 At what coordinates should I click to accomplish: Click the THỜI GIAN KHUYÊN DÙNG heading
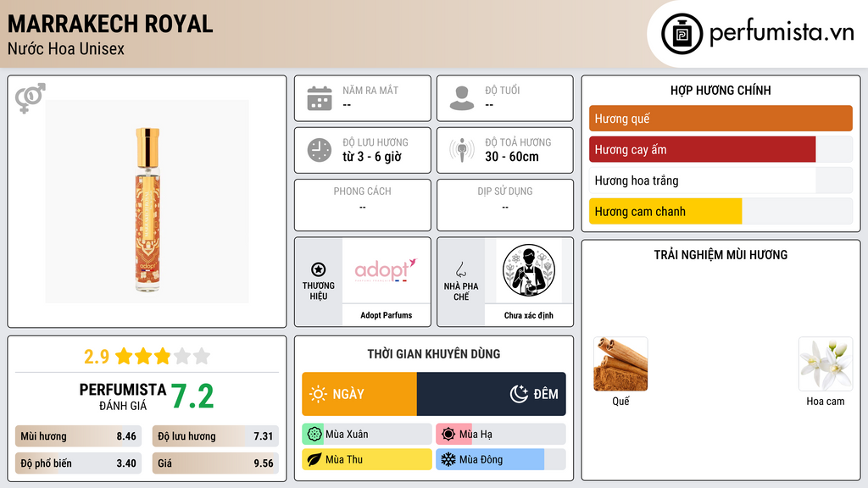tap(434, 354)
